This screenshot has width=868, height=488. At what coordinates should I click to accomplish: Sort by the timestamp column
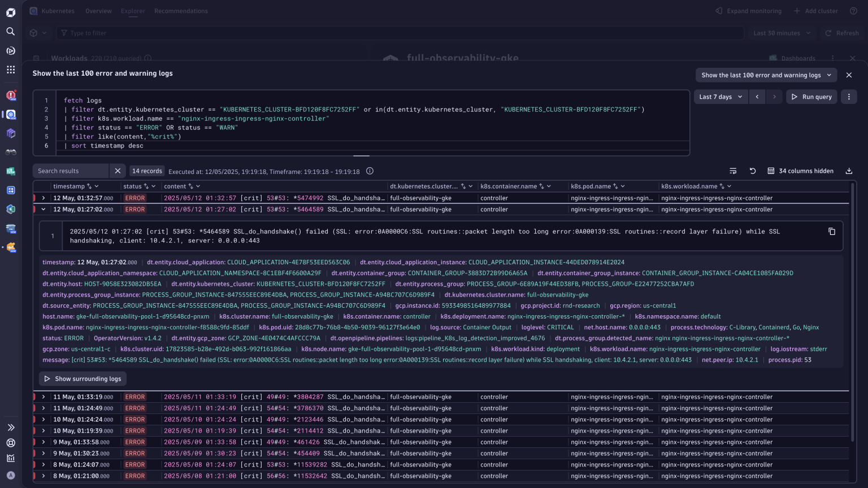[89, 186]
